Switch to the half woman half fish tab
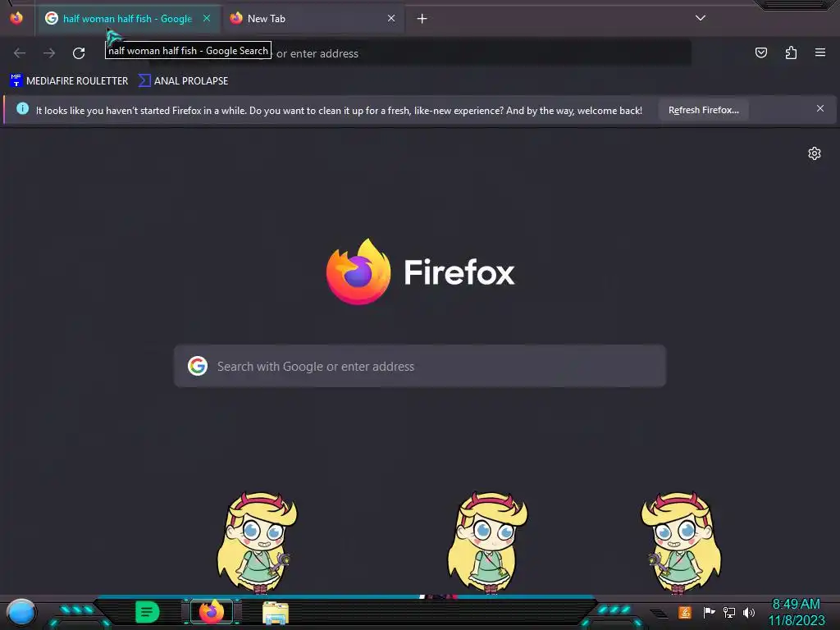840x630 pixels. point(127,19)
